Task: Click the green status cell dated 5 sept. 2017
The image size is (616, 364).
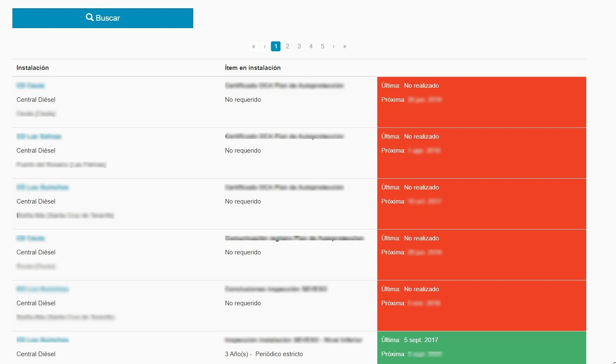Action: point(481,347)
